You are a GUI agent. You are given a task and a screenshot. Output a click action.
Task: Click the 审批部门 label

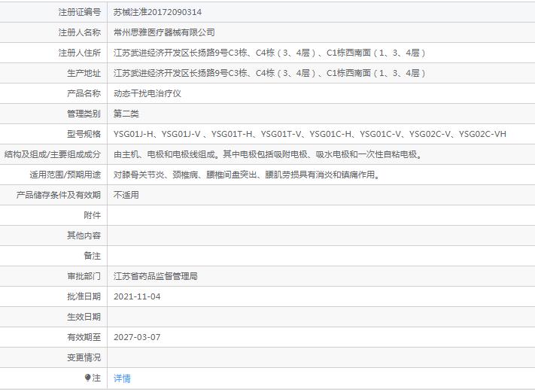point(84,276)
